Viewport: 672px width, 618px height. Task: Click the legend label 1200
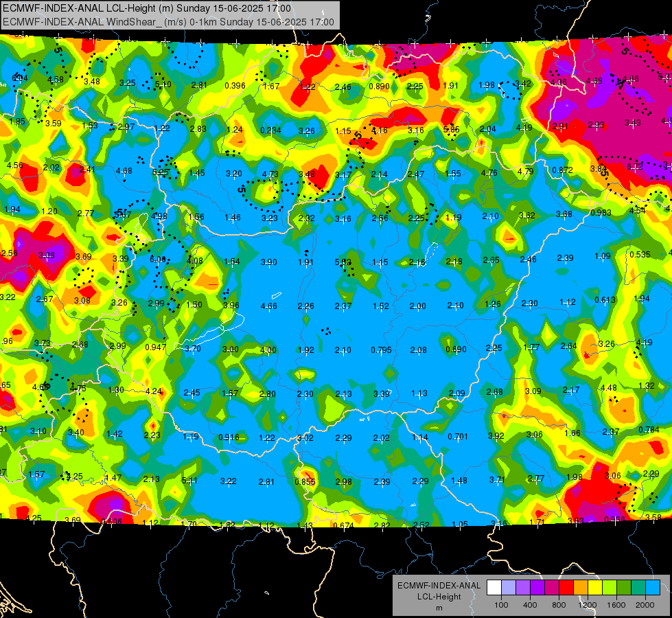pyautogui.click(x=588, y=605)
